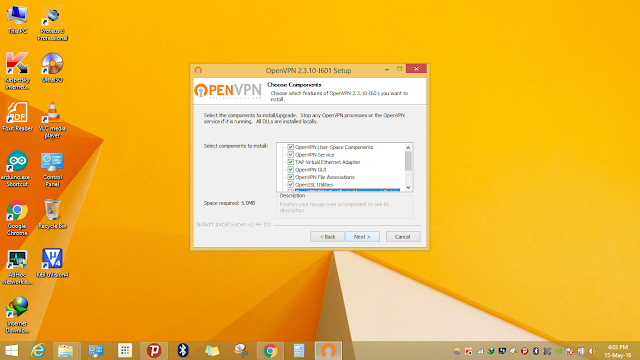This screenshot has height=360, width=640.
Task: Toggle TAP Virtual Ethernet Adapter checkbox
Action: (291, 162)
